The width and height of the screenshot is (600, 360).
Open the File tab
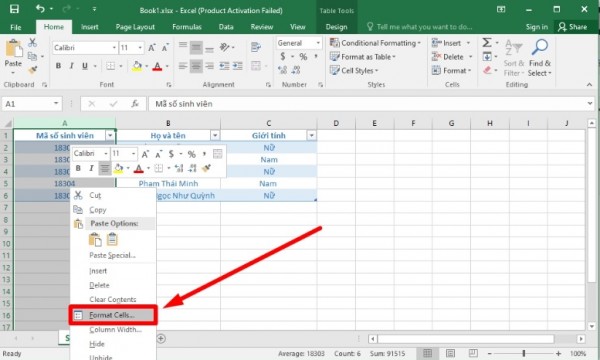(16, 27)
